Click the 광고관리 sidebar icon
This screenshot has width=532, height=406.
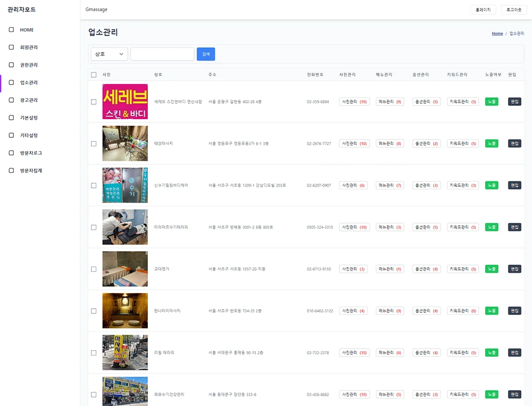click(11, 100)
